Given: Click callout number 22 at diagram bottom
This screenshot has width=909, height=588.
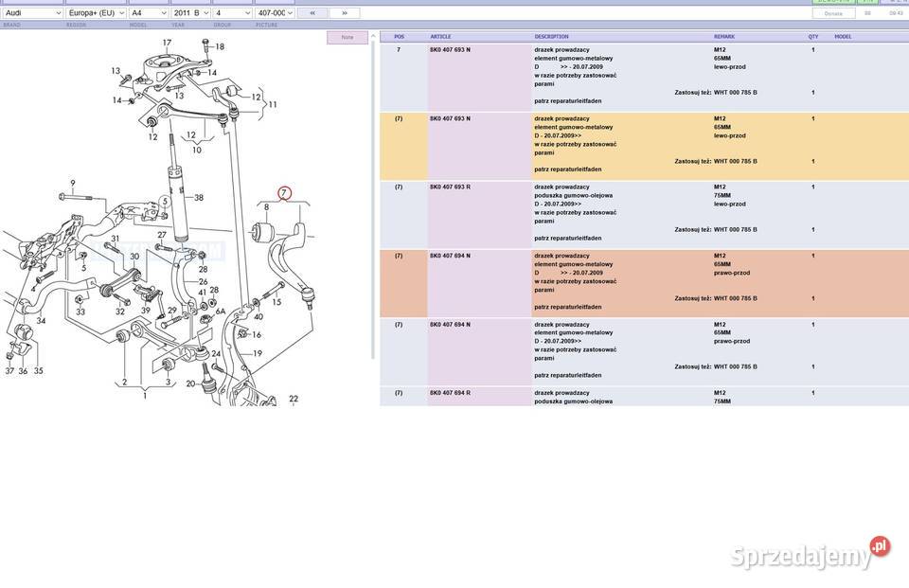Looking at the screenshot, I should tap(294, 400).
